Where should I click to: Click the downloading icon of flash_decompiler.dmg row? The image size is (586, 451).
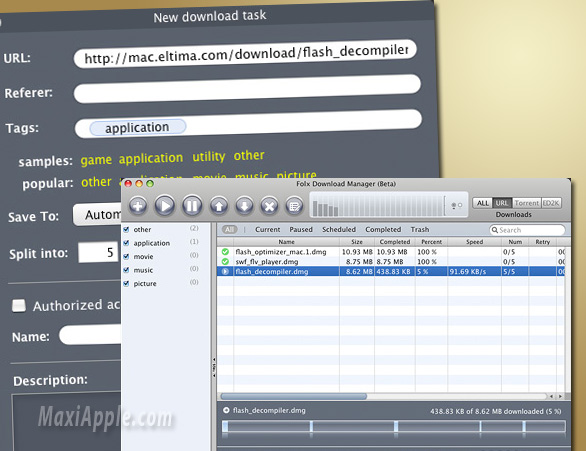[x=225, y=271]
